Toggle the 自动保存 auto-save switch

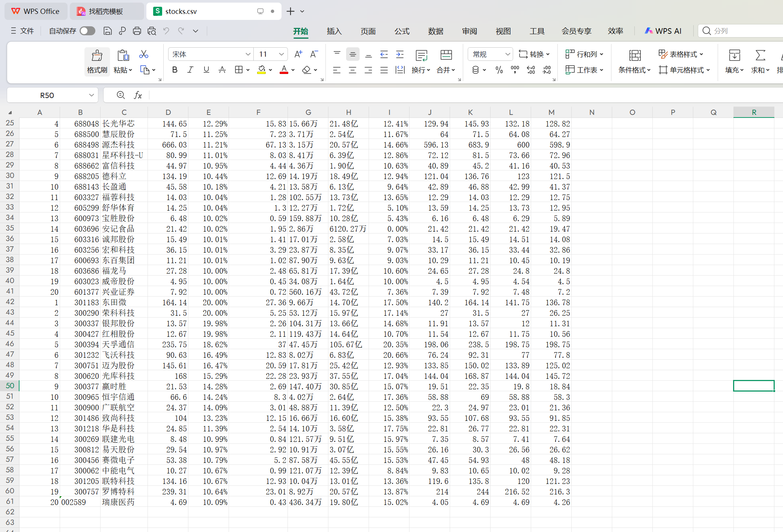87,31
